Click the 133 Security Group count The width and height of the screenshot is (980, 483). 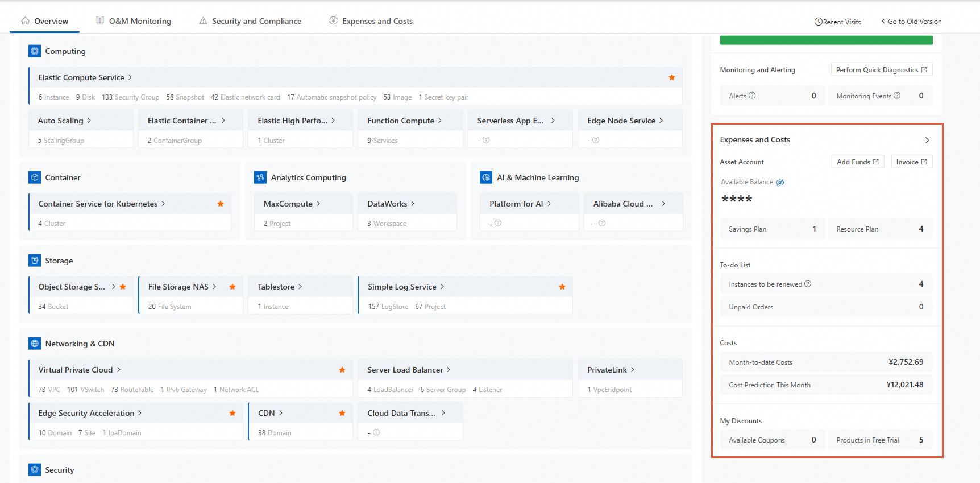130,97
